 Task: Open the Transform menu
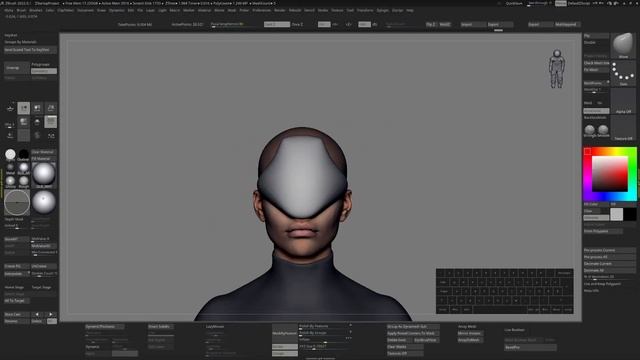pyautogui.click(x=365, y=10)
